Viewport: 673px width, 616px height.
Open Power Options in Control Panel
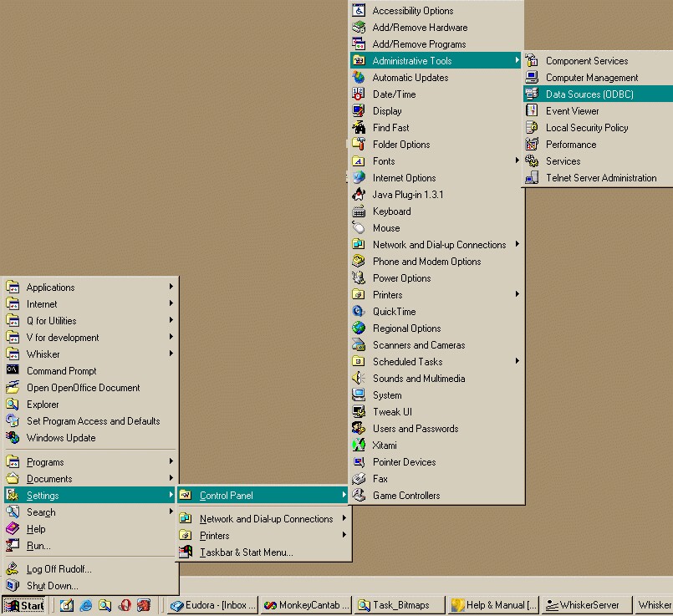436,278
